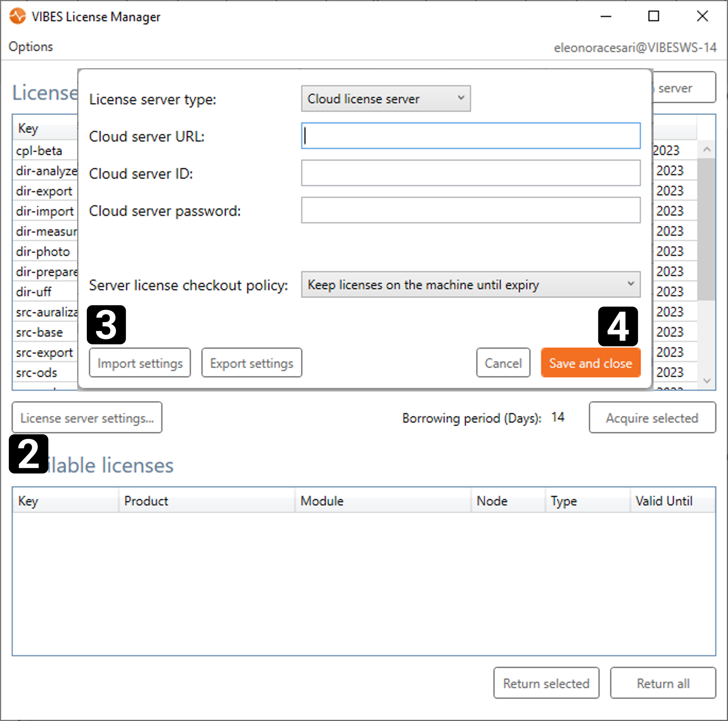728x721 pixels.
Task: Click the upper table Key column header
Action: point(45,128)
